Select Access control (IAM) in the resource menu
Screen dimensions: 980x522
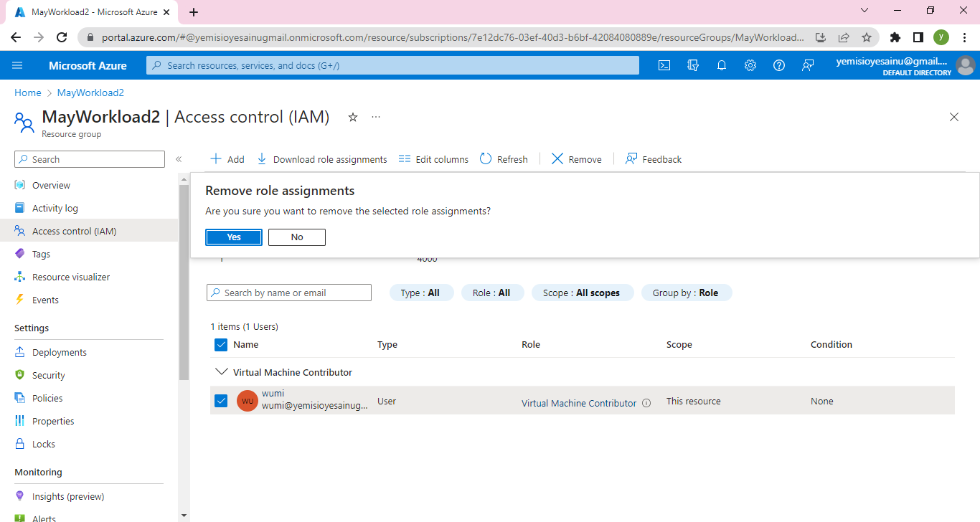[89, 231]
